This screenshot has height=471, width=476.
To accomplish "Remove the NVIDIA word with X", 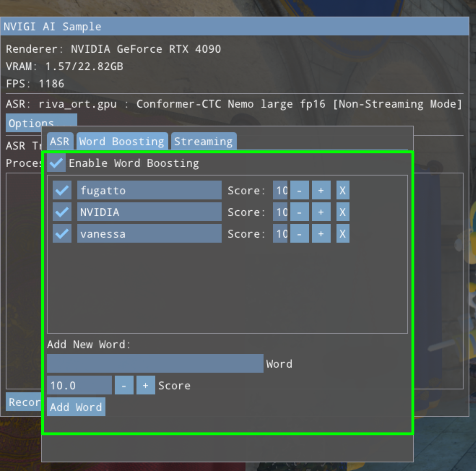I will [x=343, y=212].
